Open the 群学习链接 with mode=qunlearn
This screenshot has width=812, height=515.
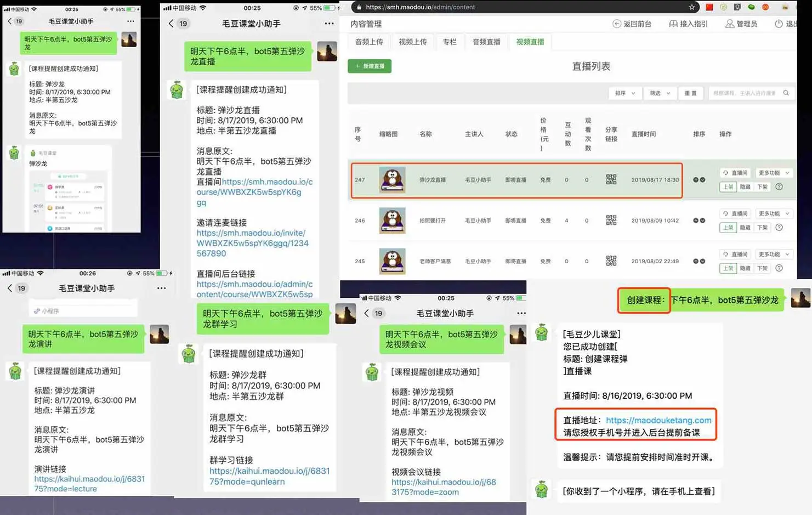click(269, 476)
